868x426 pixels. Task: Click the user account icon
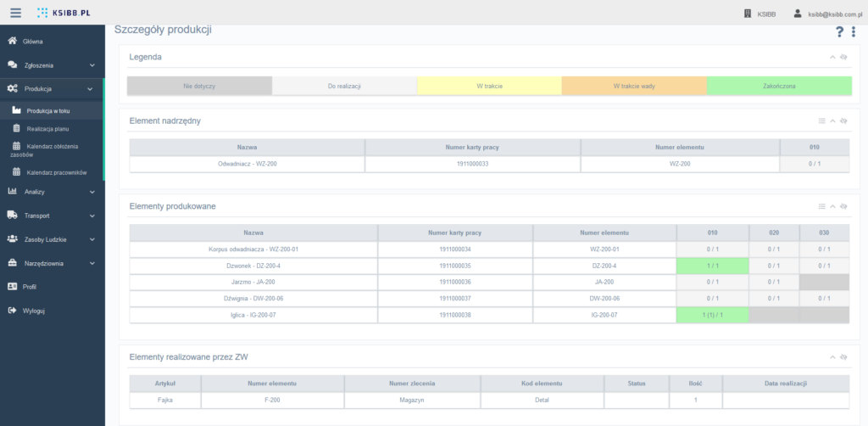(797, 14)
